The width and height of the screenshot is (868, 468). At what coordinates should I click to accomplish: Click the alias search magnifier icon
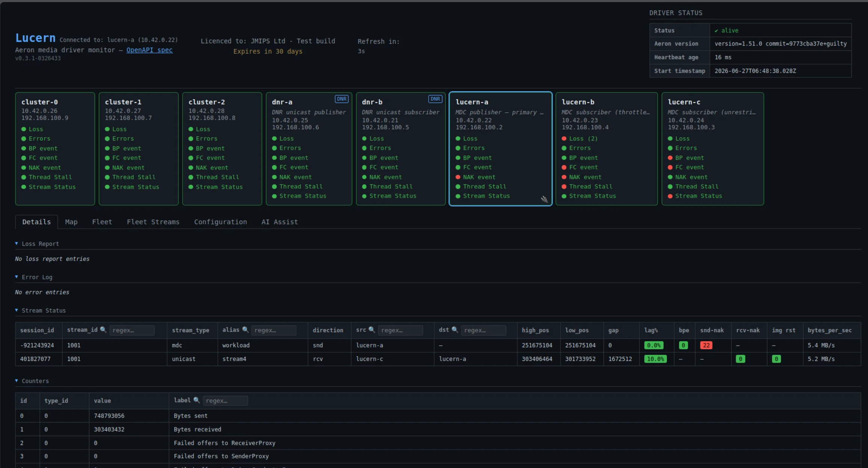point(245,330)
